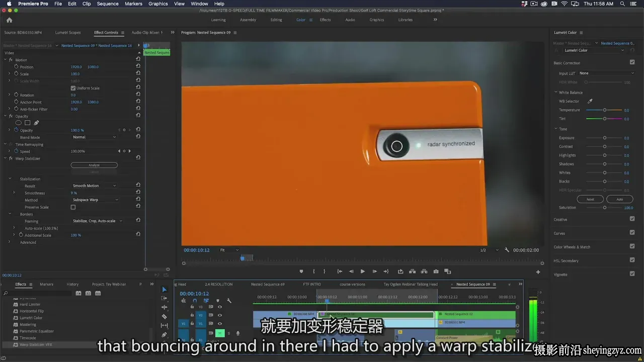Viewport: 644px width, 362px height.
Task: Choose the Razor tool
Action: click(164, 316)
